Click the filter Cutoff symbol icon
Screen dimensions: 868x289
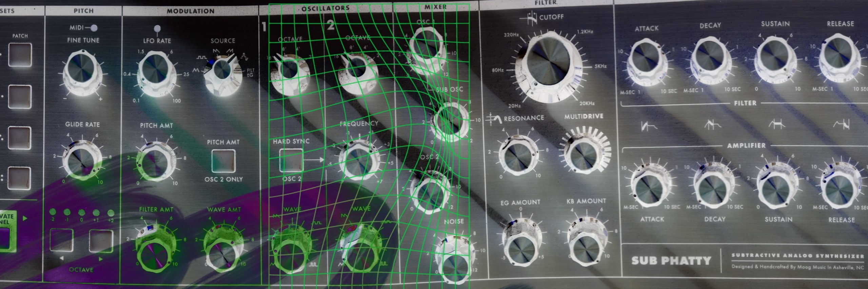coord(532,18)
